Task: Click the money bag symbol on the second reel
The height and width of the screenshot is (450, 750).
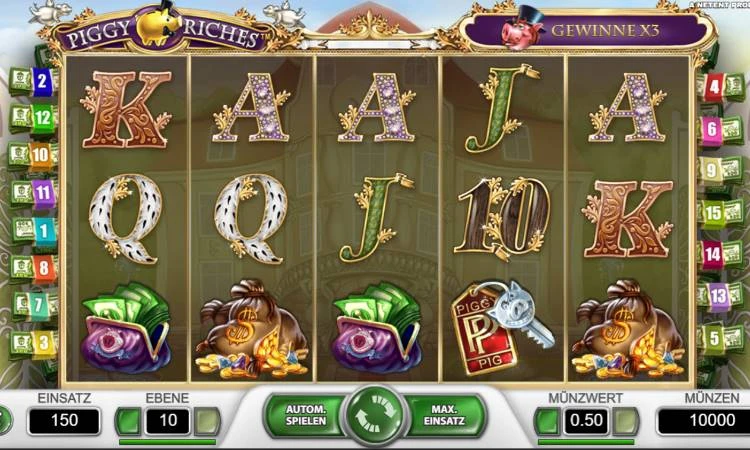Action: pyautogui.click(x=251, y=329)
